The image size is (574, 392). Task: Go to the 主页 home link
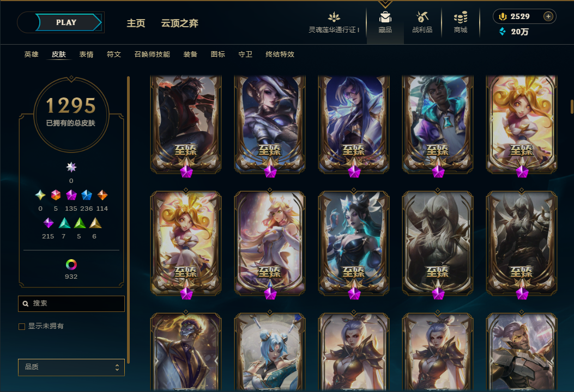click(136, 23)
